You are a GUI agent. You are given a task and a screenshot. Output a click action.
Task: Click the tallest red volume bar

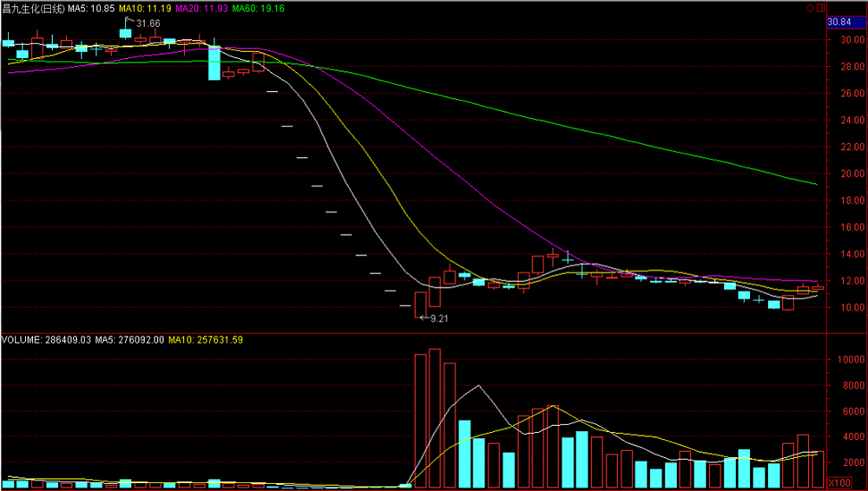coord(435,419)
